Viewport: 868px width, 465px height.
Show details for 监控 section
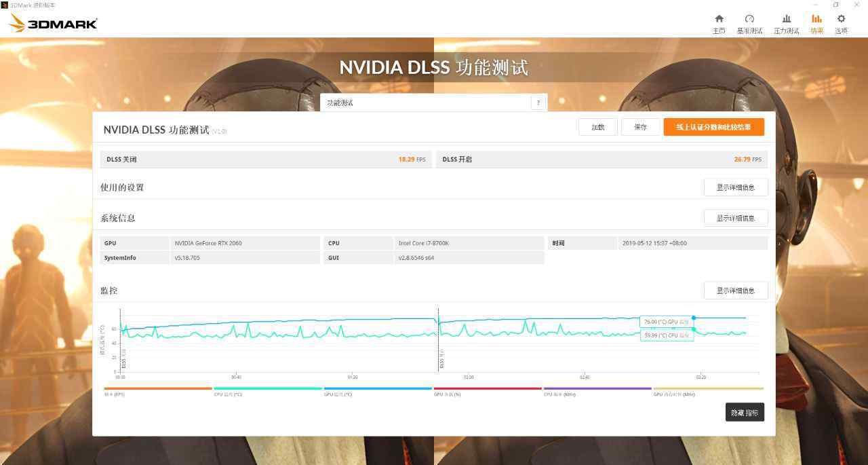[736, 291]
